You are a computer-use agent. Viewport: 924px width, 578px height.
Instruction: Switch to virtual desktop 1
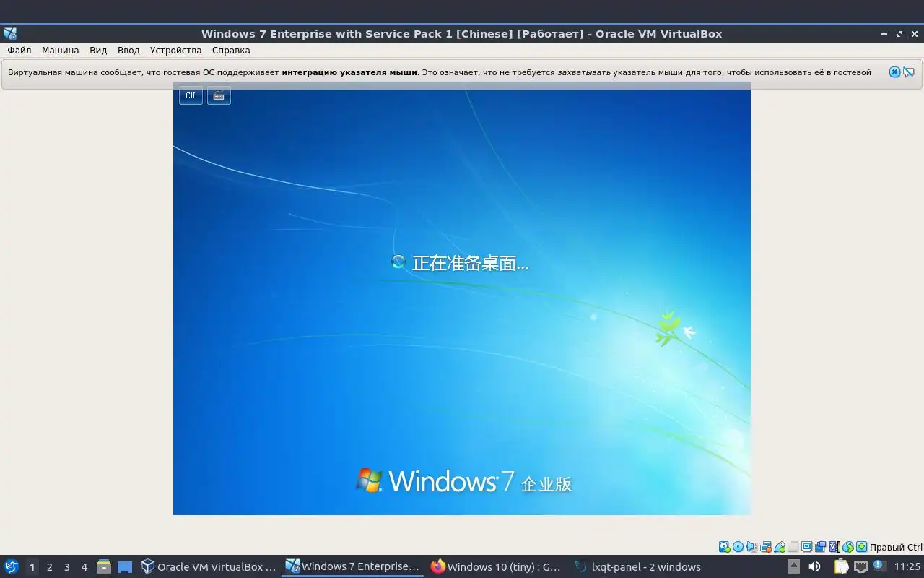point(32,566)
